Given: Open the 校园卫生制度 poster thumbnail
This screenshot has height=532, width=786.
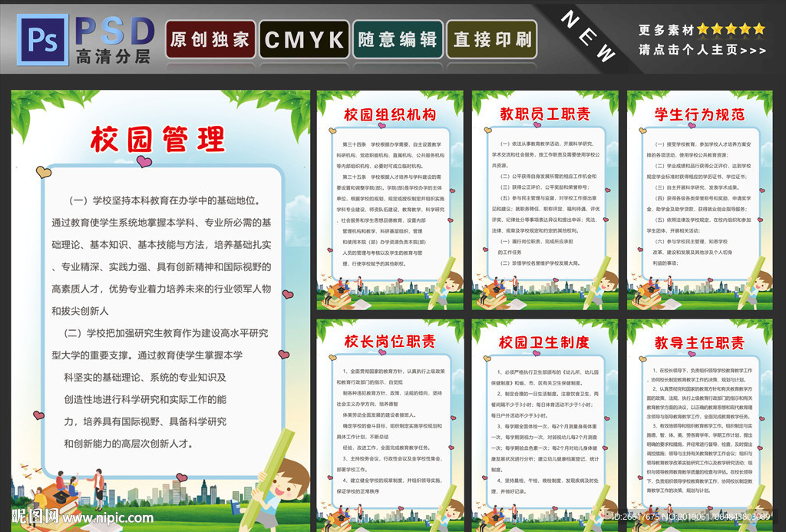Looking at the screenshot, I should coord(545,425).
